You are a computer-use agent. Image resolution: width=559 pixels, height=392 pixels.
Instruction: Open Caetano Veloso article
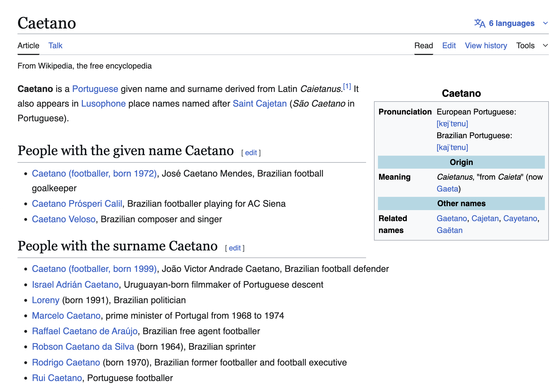(x=64, y=219)
